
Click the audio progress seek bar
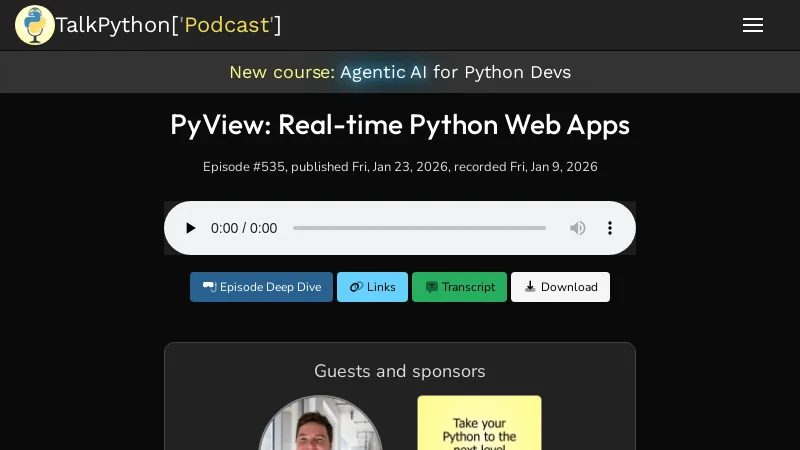tap(419, 228)
